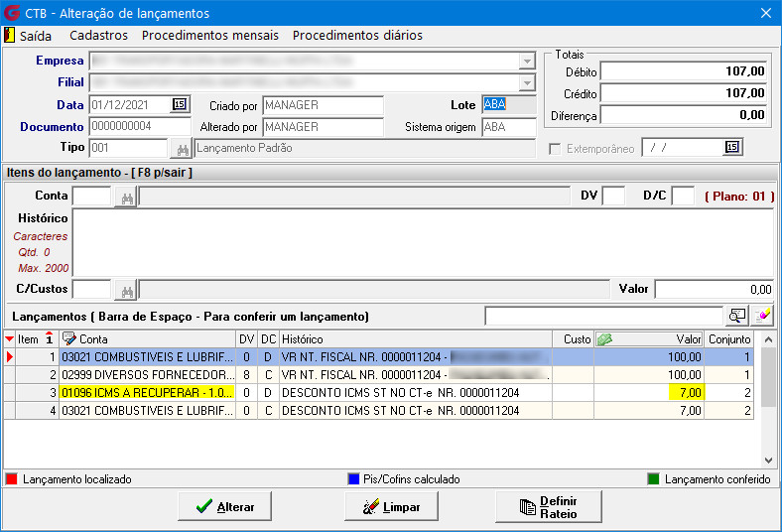This screenshot has height=532, width=782.
Task: Click the money icon in Valor header
Action: 604,339
